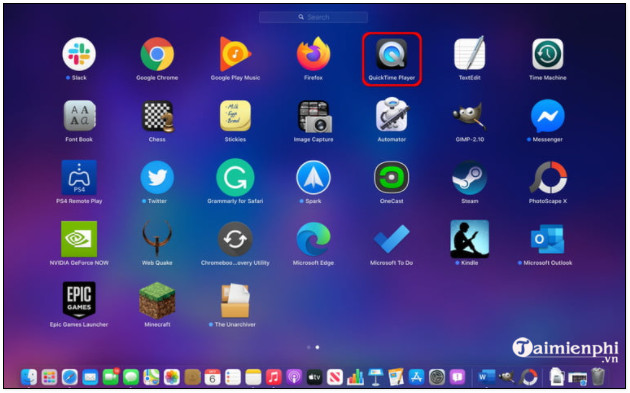Open Mail in the Dock
The height and width of the screenshot is (393, 630).
[90, 377]
